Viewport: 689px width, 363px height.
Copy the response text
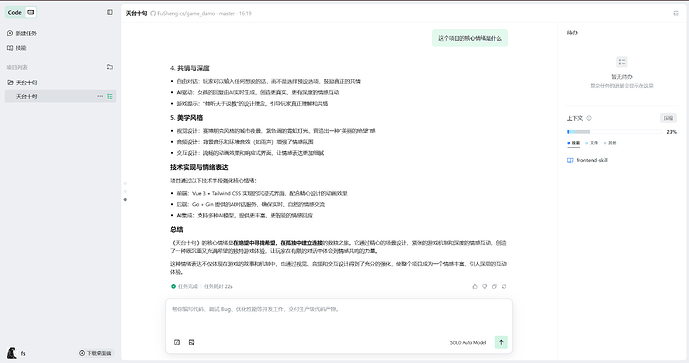[494, 287]
